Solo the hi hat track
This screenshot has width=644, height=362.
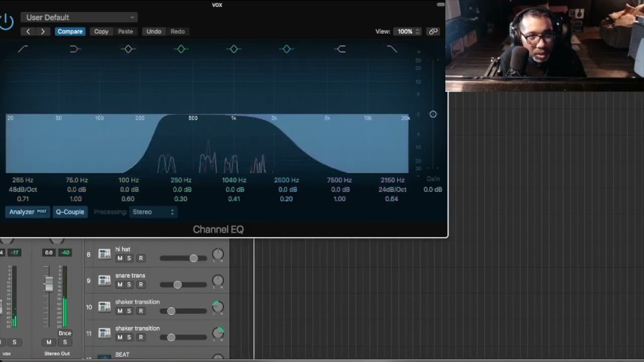pyautogui.click(x=129, y=258)
